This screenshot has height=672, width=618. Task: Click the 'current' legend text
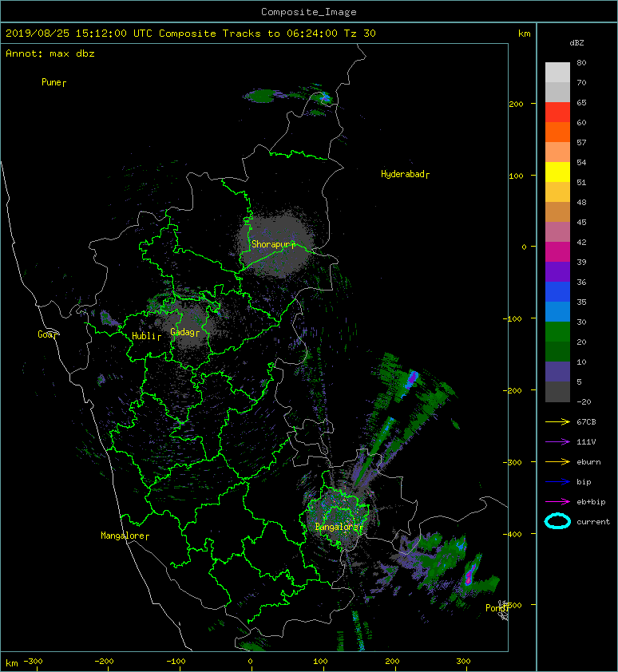pos(593,522)
